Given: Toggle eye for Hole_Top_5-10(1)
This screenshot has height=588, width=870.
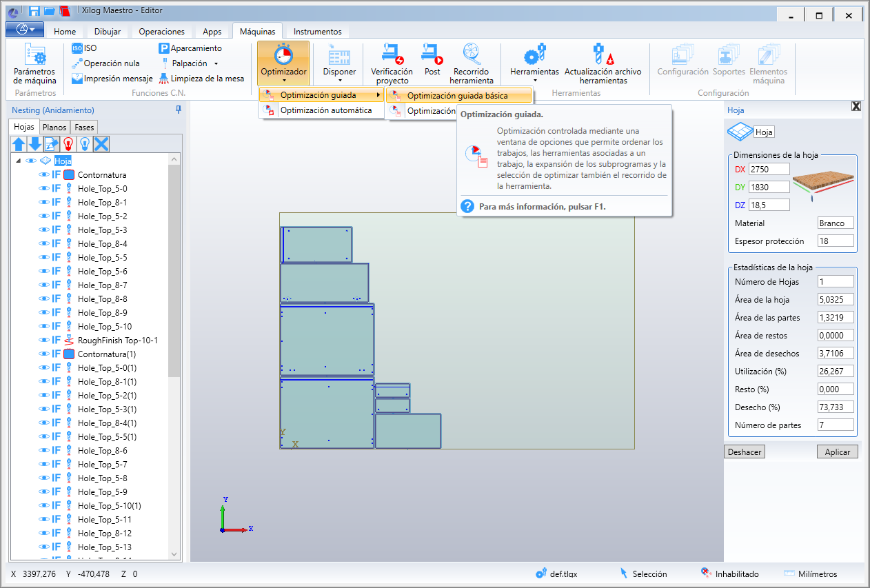Looking at the screenshot, I should (44, 505).
